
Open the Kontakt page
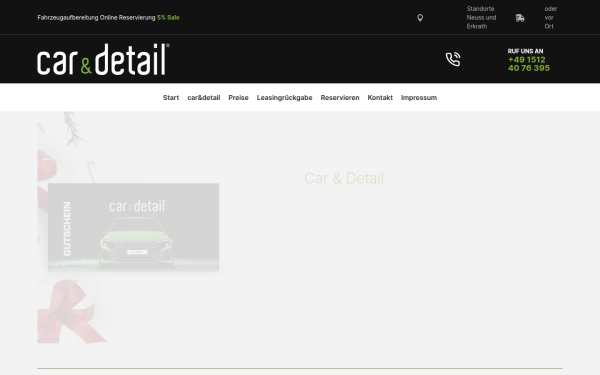380,98
